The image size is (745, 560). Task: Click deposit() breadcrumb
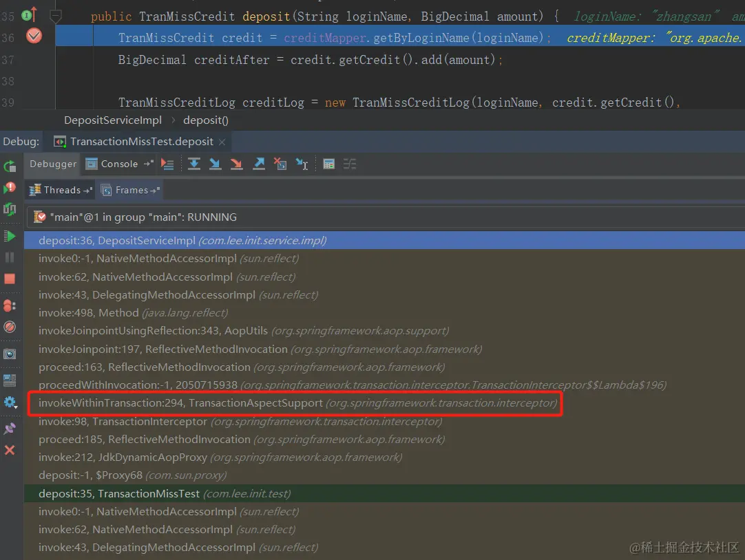coord(206,120)
